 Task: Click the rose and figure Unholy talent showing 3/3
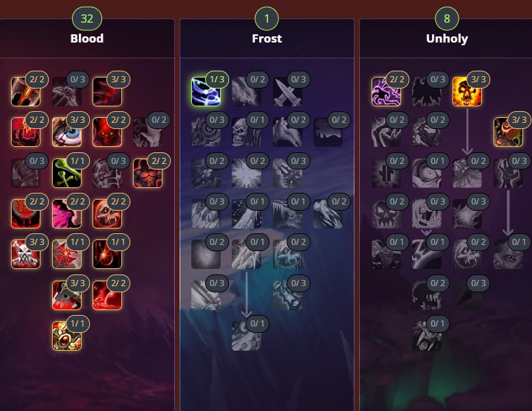[x=508, y=132]
